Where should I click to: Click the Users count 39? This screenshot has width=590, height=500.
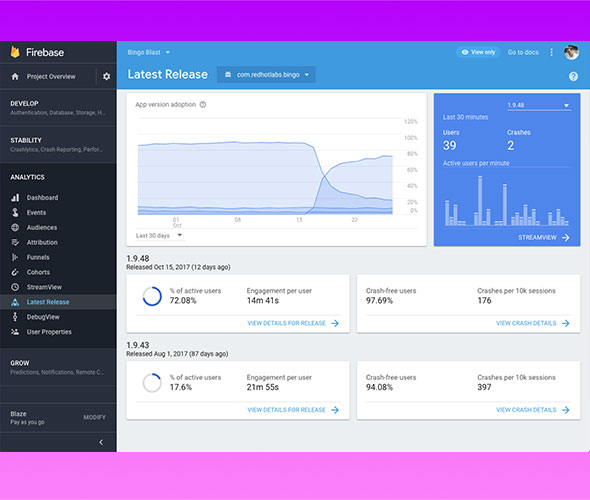(449, 145)
